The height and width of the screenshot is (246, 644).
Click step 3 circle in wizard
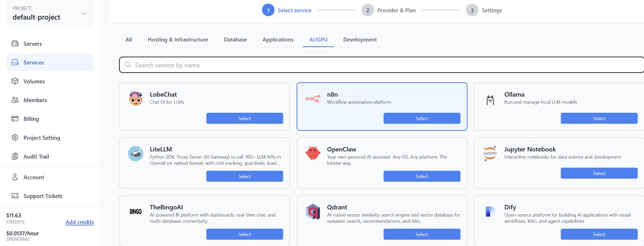tap(472, 10)
